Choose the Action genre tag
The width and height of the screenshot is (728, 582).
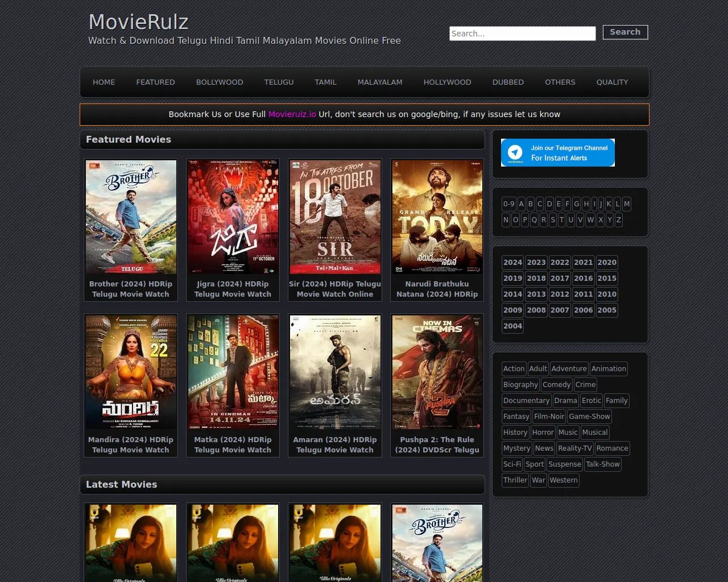click(x=514, y=369)
